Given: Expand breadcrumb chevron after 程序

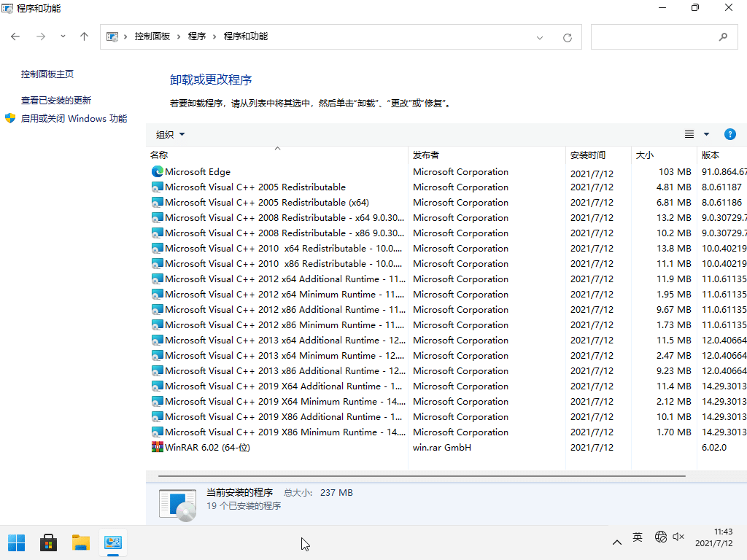Looking at the screenshot, I should click(x=214, y=36).
